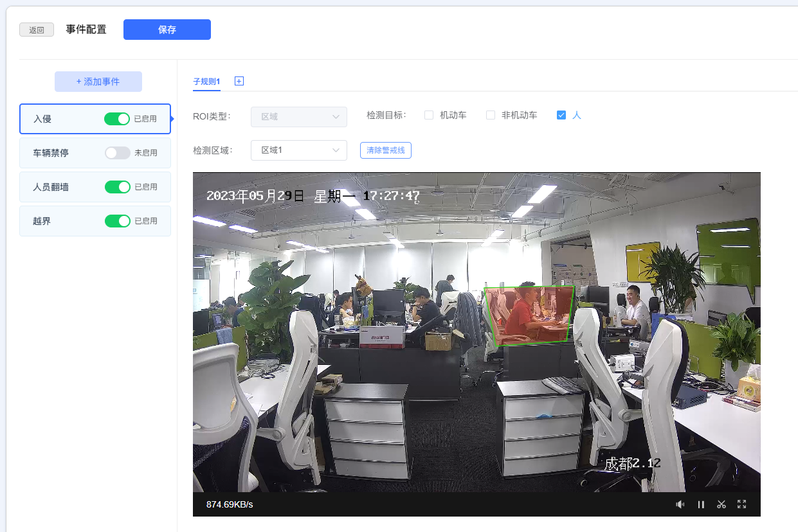Expand the 检测区域 dropdown

click(x=299, y=150)
